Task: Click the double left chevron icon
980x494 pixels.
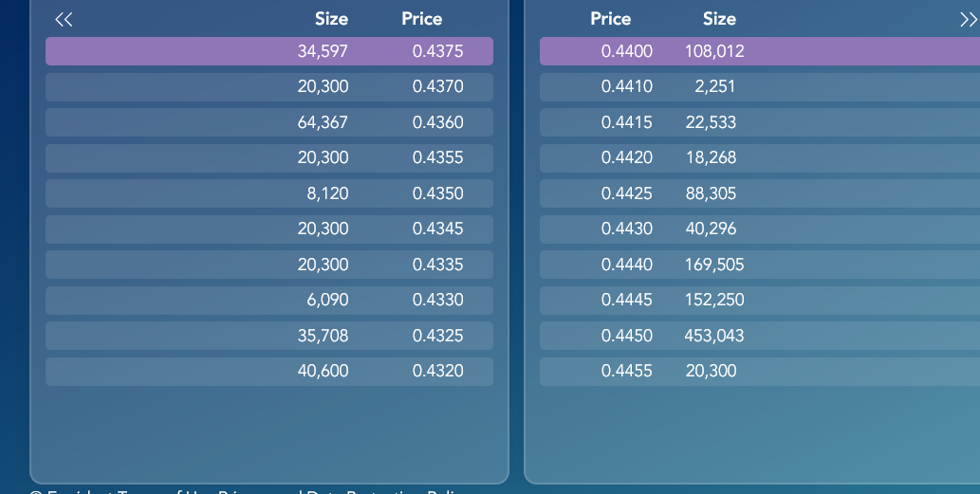Action: coord(64,20)
